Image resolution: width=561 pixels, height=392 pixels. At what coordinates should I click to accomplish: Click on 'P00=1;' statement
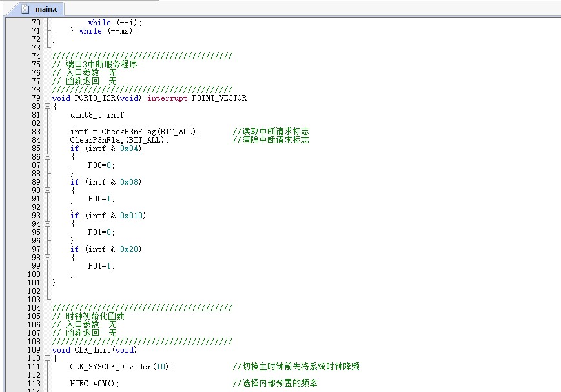click(x=101, y=199)
